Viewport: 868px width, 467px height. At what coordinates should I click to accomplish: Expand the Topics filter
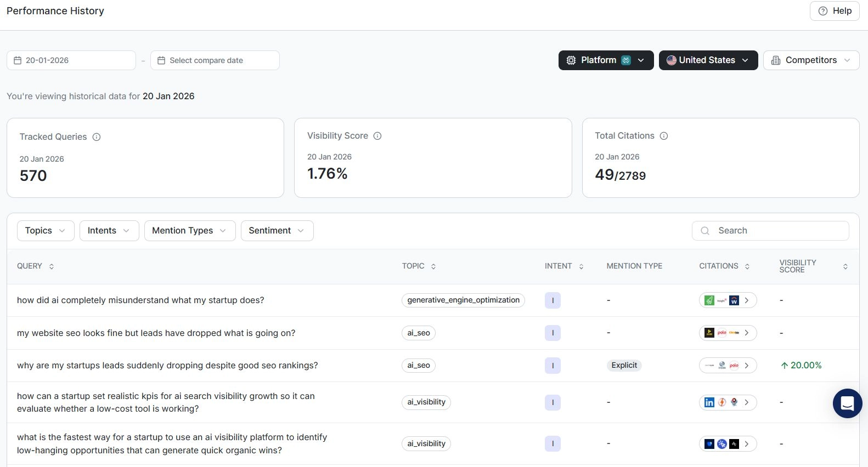point(46,231)
